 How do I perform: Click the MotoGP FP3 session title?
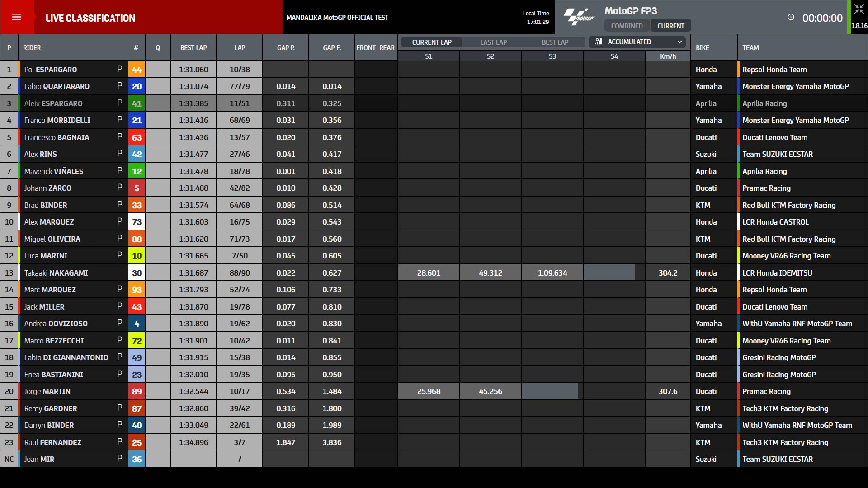point(631,11)
